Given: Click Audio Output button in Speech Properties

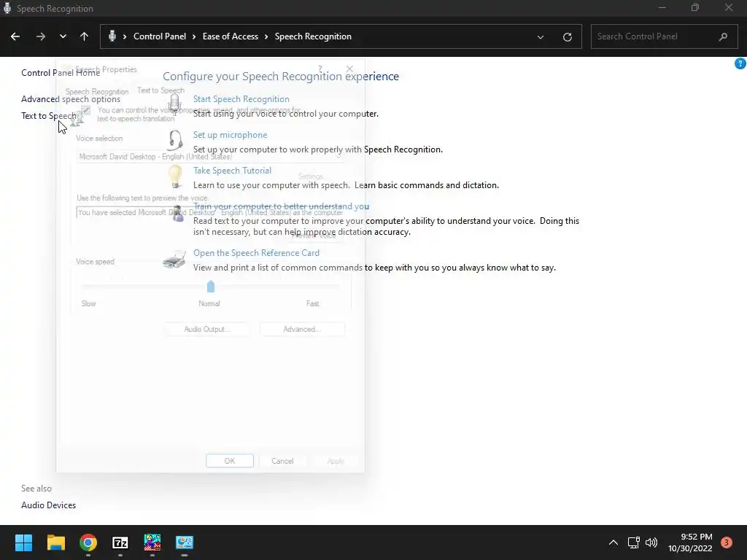Looking at the screenshot, I should coord(207,329).
